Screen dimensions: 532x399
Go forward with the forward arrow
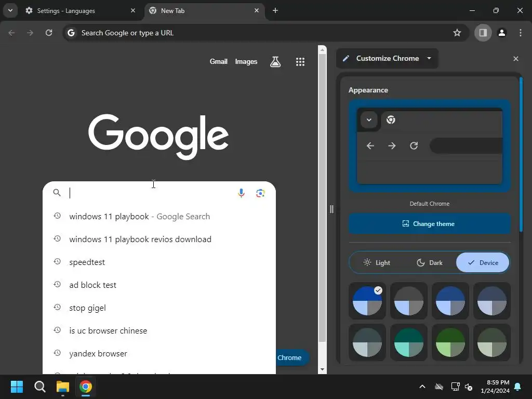pos(30,33)
